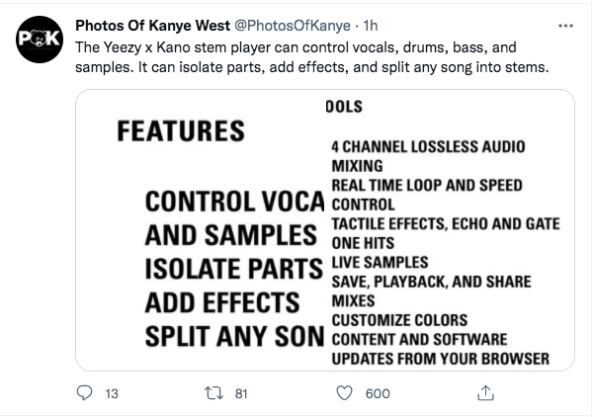Select the tweet text about Yeezy x Kano
The height and width of the screenshot is (417, 595).
tap(312, 57)
